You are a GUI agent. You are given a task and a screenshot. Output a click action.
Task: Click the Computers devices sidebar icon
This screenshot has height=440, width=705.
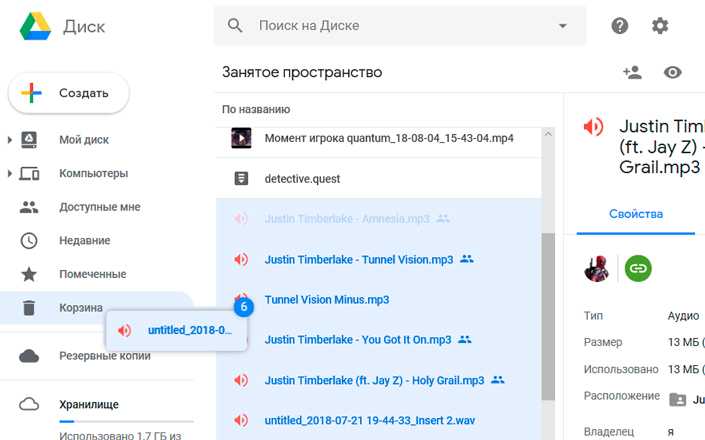pyautogui.click(x=29, y=173)
